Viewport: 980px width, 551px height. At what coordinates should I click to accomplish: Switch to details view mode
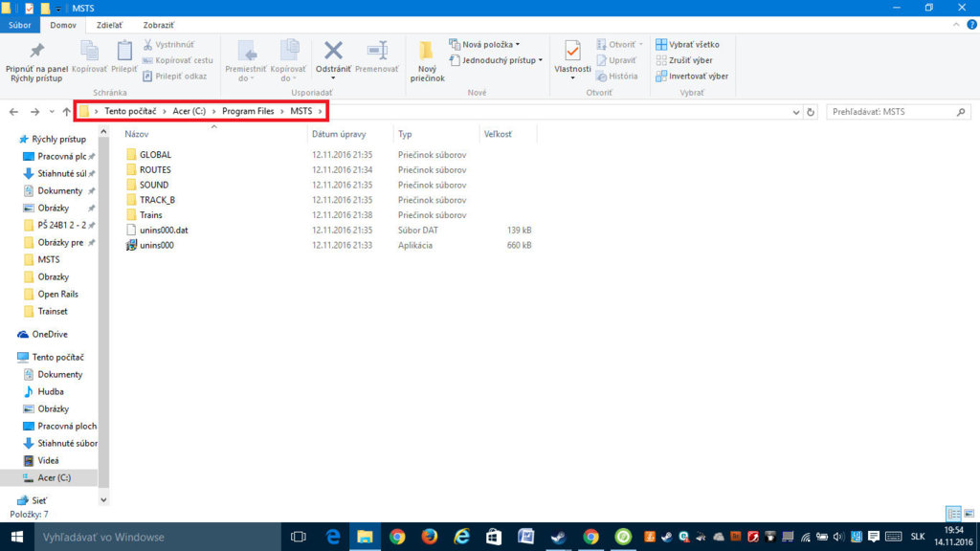tap(952, 514)
